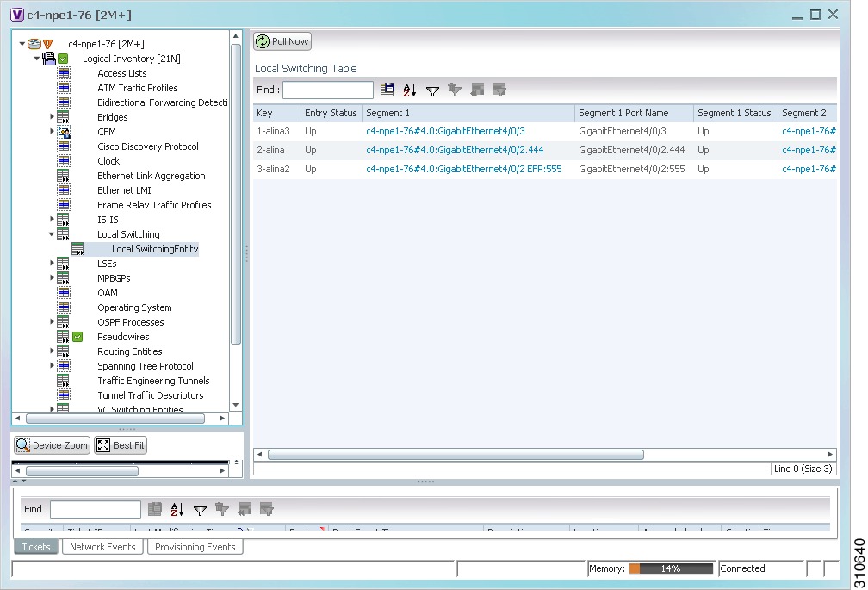The image size is (868, 590).
Task: Click the Segment 1 Status column header
Action: (x=735, y=113)
